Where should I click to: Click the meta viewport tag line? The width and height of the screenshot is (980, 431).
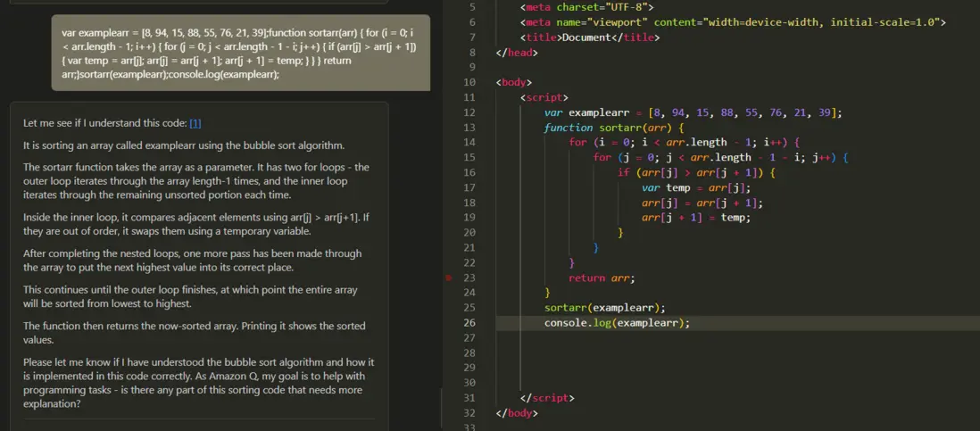[732, 22]
